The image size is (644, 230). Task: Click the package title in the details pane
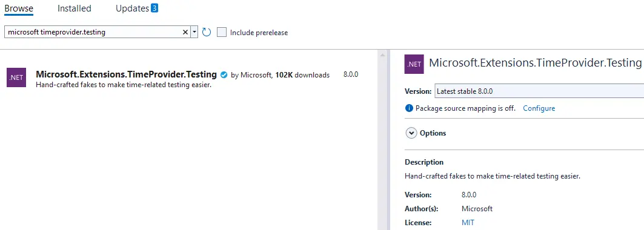(536, 63)
